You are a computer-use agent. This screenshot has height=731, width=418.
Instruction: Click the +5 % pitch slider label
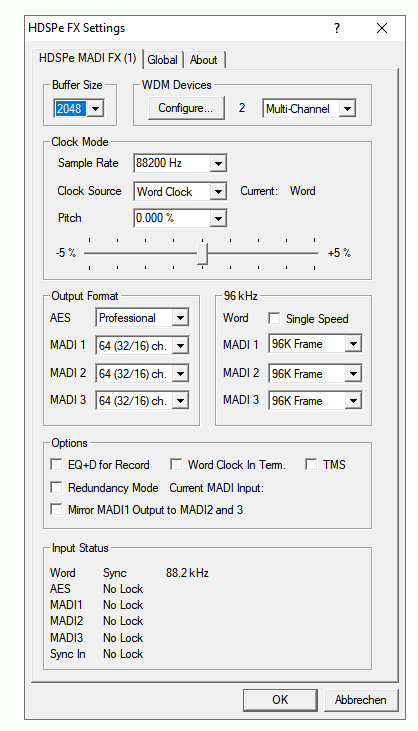[x=339, y=253]
